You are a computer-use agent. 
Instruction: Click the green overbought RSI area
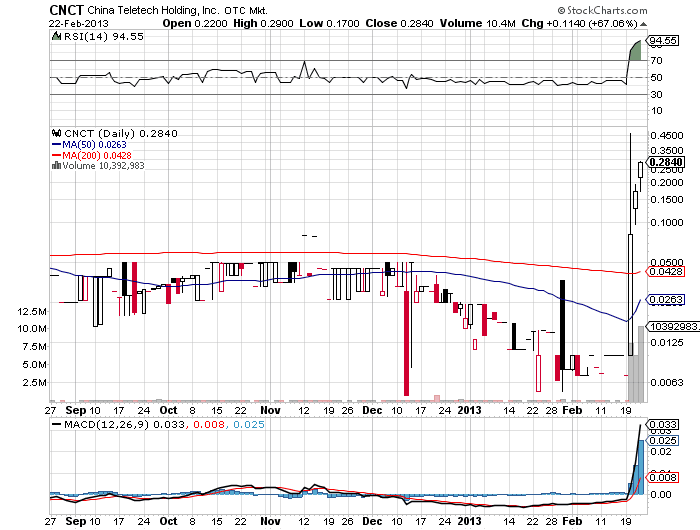pyautogui.click(x=635, y=51)
